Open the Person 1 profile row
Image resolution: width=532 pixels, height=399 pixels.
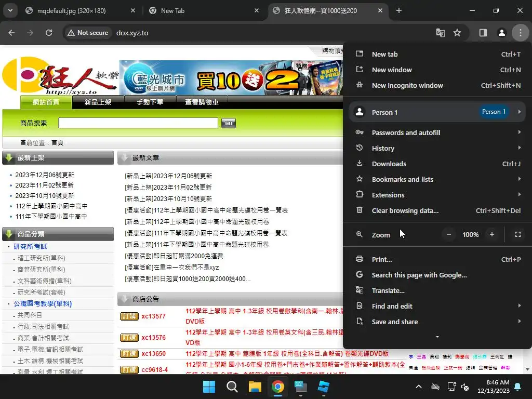click(437, 112)
